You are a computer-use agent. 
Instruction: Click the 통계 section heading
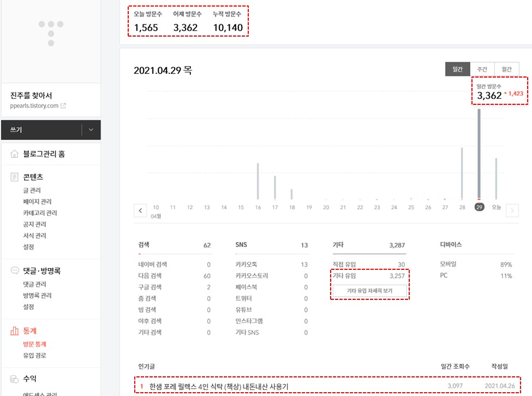click(29, 331)
